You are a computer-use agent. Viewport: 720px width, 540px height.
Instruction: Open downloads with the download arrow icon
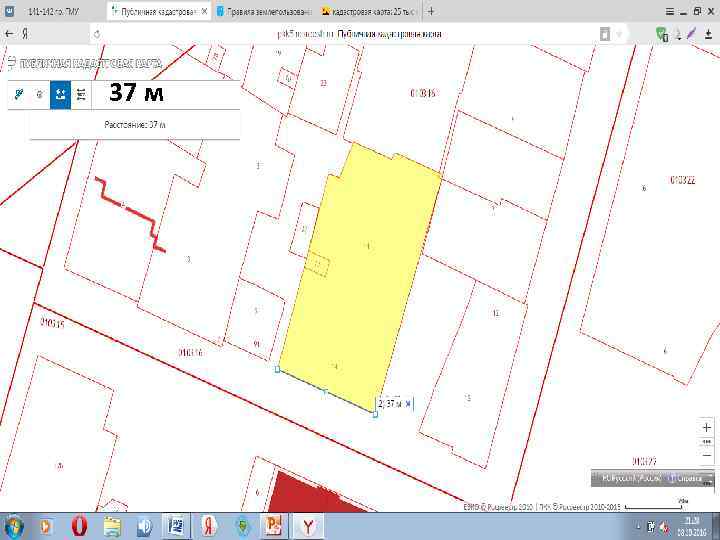pyautogui.click(x=708, y=34)
